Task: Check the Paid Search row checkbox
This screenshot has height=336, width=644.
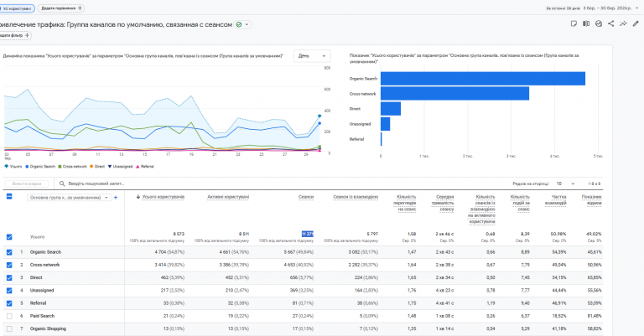Action: 9,316
